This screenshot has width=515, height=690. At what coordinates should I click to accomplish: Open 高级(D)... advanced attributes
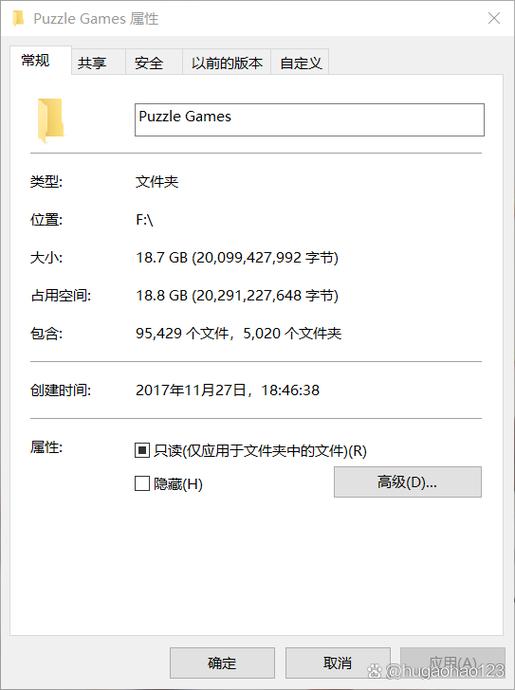tap(408, 482)
